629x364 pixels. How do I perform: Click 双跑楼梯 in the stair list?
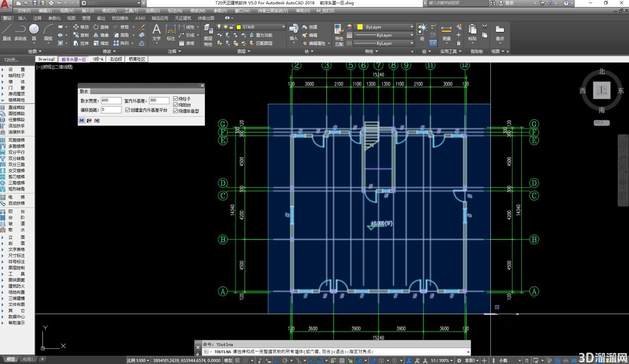click(x=17, y=140)
